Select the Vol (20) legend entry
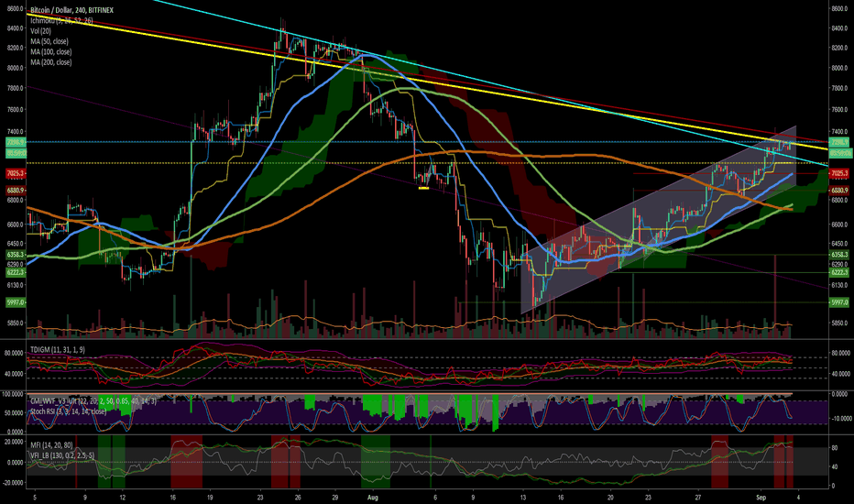The width and height of the screenshot is (854, 504). [41, 31]
